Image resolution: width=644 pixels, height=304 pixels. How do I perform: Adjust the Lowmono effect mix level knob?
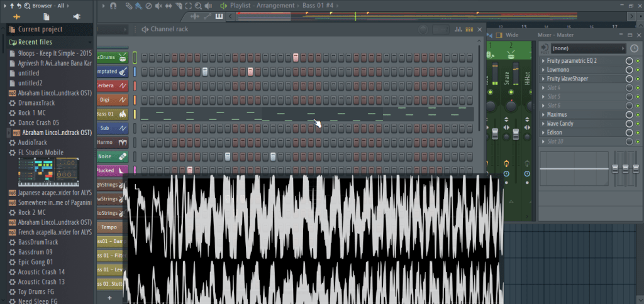point(629,70)
